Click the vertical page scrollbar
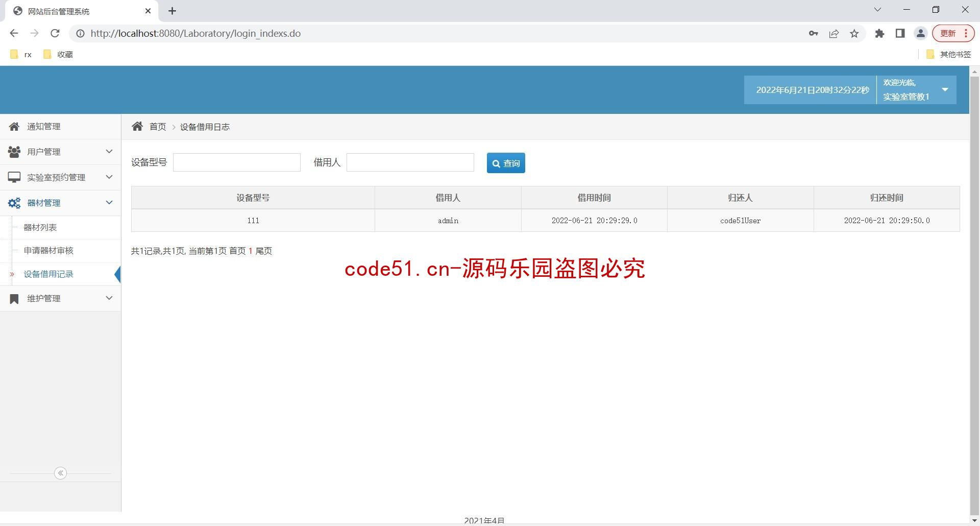The width and height of the screenshot is (980, 526). (974, 295)
